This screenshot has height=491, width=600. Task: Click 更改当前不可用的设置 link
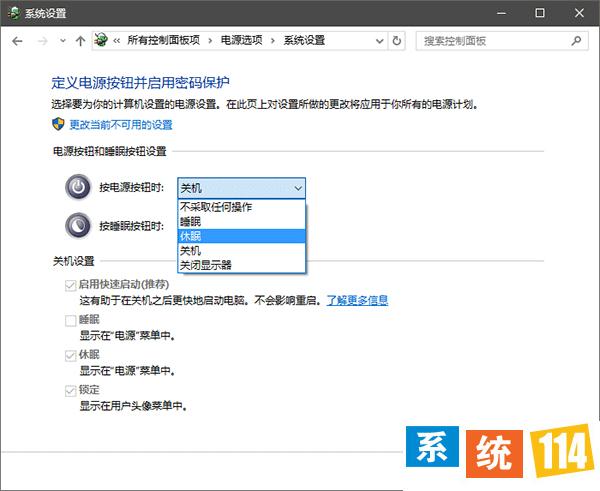pos(121,125)
